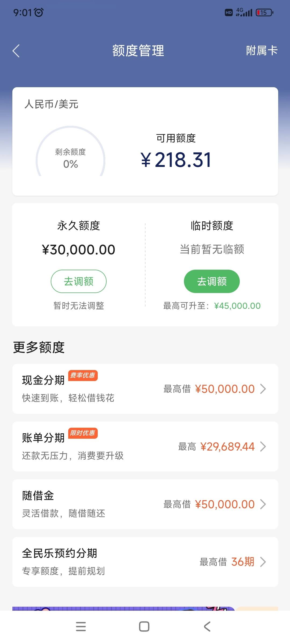This screenshot has height=644, width=290.
Task: Open the 附属卡 supplementary card page
Action: [262, 50]
